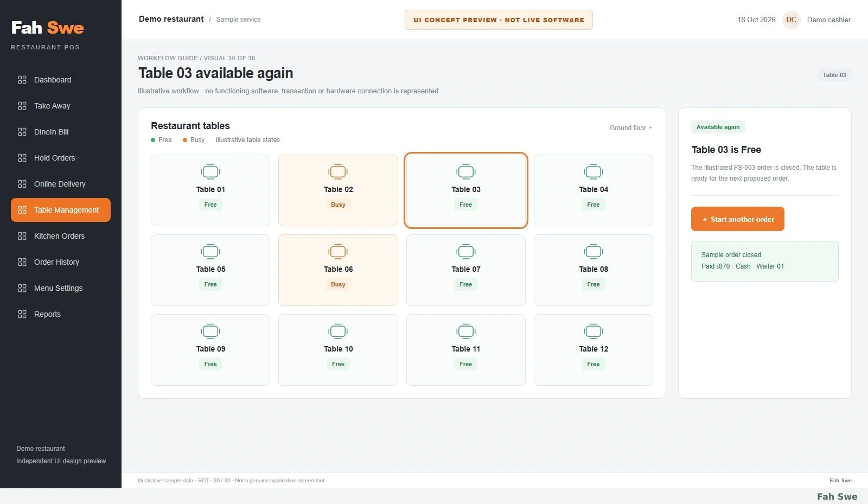868x504 pixels.
Task: Click the DineIn Bill sidebar icon
Action: click(x=22, y=132)
